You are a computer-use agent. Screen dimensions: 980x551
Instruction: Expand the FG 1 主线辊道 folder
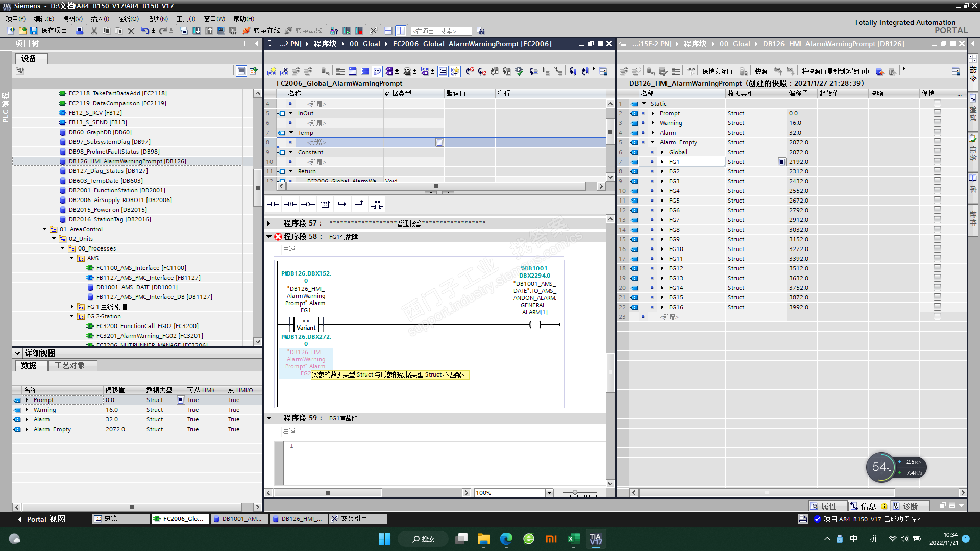pos(72,307)
